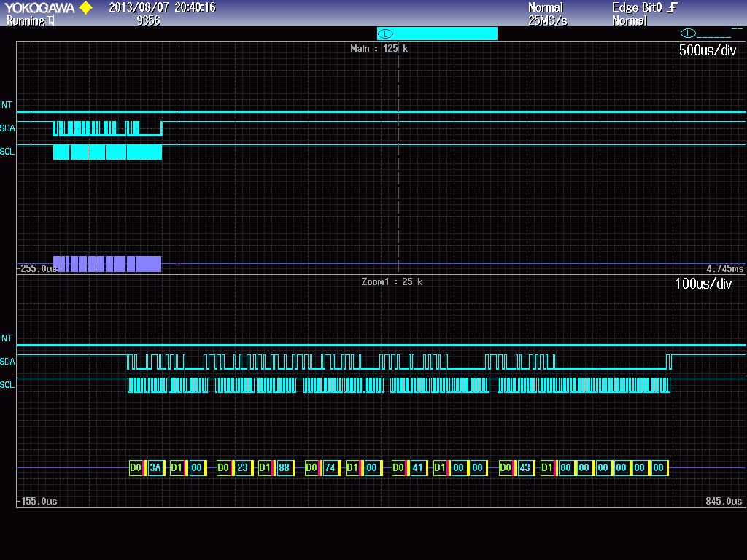Click the D1 box right after byte 3A
The height and width of the screenshot is (560, 747).
(177, 467)
